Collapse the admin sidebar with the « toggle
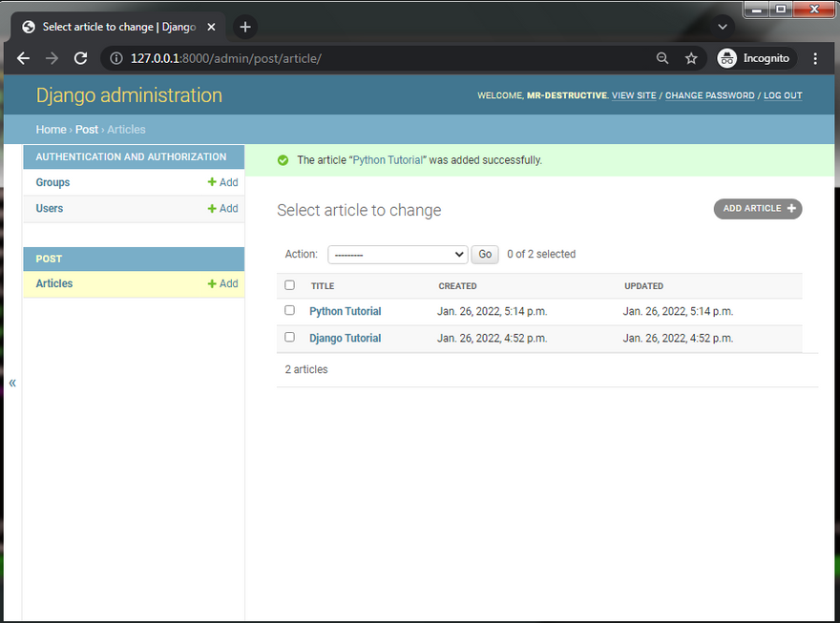Viewport: 840px width, 623px height. coord(12,383)
